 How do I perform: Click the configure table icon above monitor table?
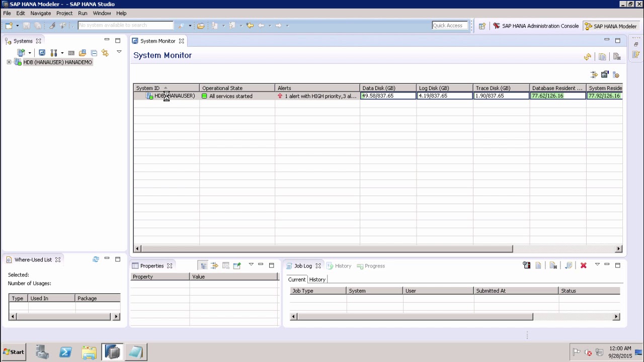[x=605, y=74]
